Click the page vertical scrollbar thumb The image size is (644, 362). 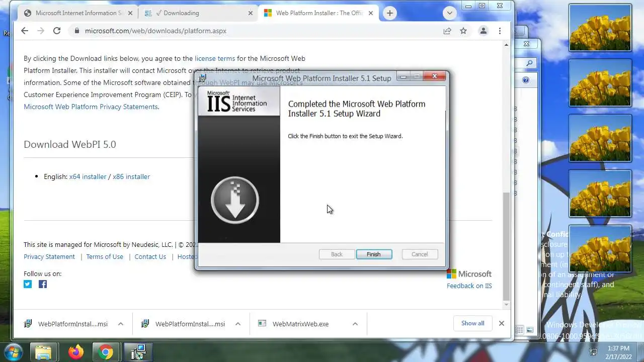tap(507, 245)
